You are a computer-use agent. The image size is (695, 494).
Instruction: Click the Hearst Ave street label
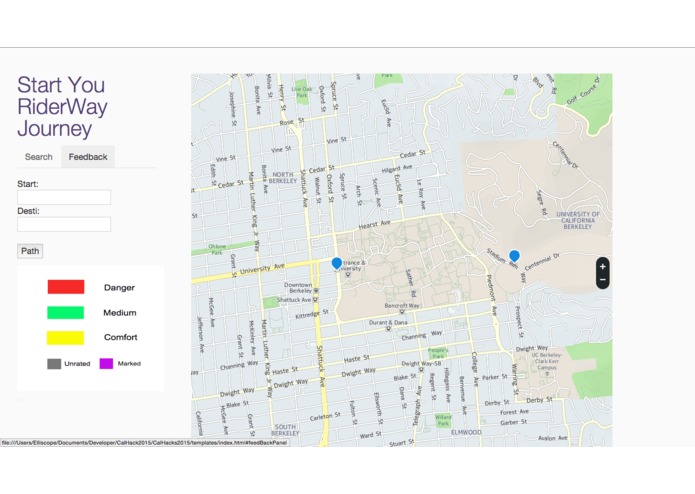375,225
